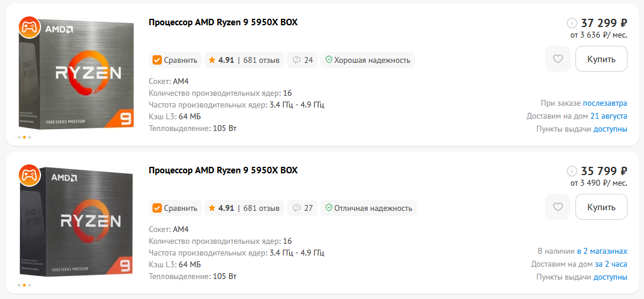Click the gamepad badge on second product image
The height and width of the screenshot is (299, 644).
(29, 175)
